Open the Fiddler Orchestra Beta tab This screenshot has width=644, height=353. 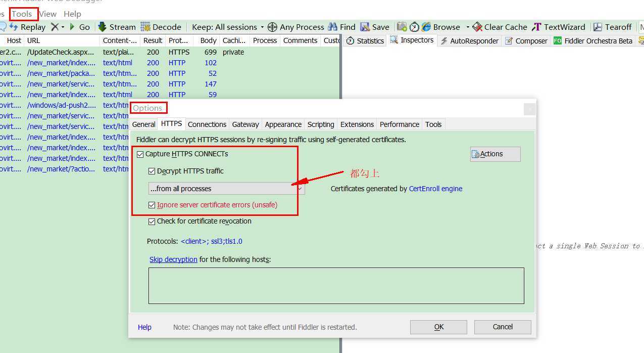click(593, 41)
